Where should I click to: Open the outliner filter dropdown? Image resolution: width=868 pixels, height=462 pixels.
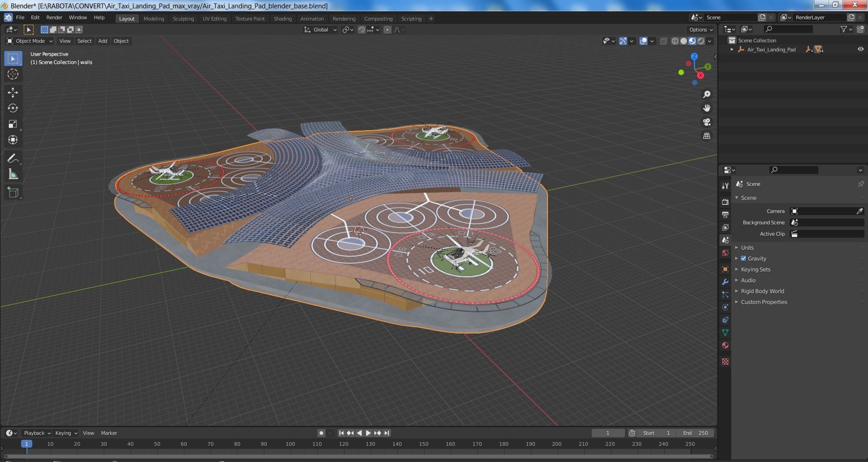tap(846, 29)
